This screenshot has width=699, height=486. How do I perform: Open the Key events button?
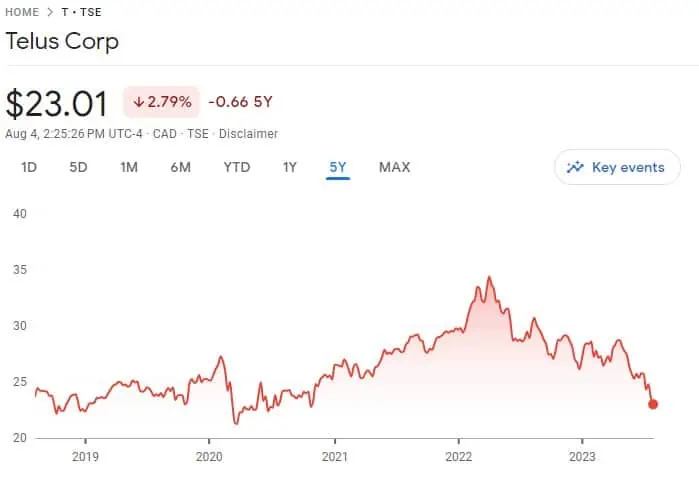617,167
